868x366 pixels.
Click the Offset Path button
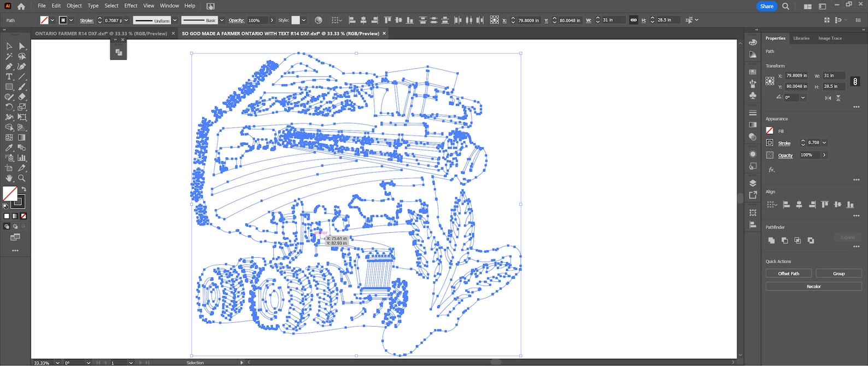click(788, 273)
